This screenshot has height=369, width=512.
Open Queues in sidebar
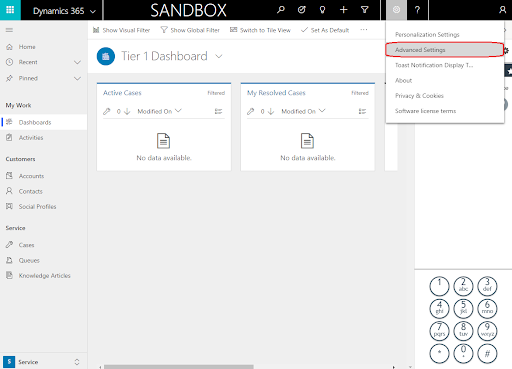point(43,260)
